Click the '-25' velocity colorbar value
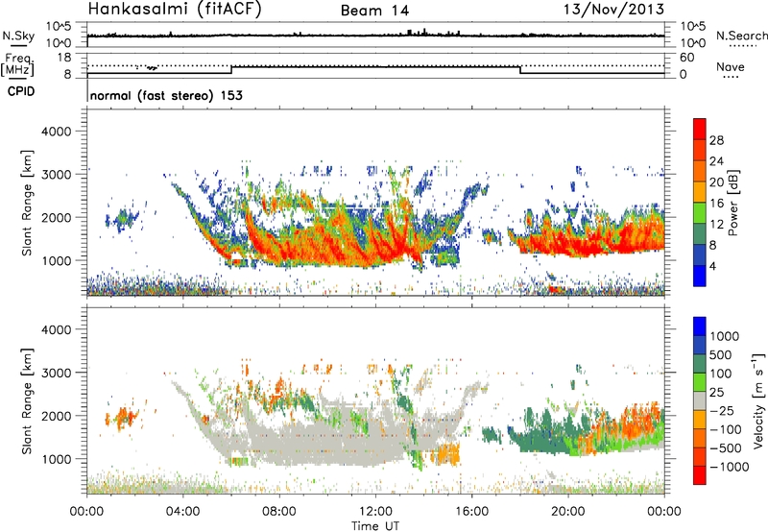Image resolution: width=768 pixels, height=532 pixels. pos(722,410)
